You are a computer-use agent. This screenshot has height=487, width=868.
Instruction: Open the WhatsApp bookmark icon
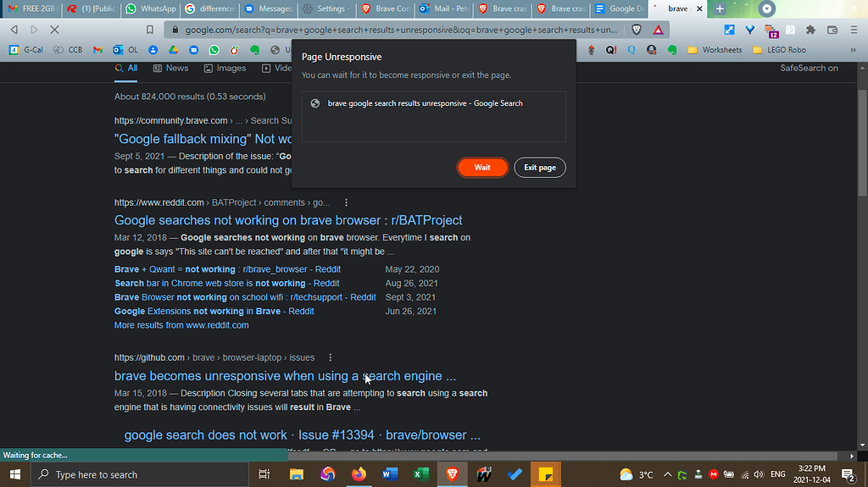click(214, 50)
